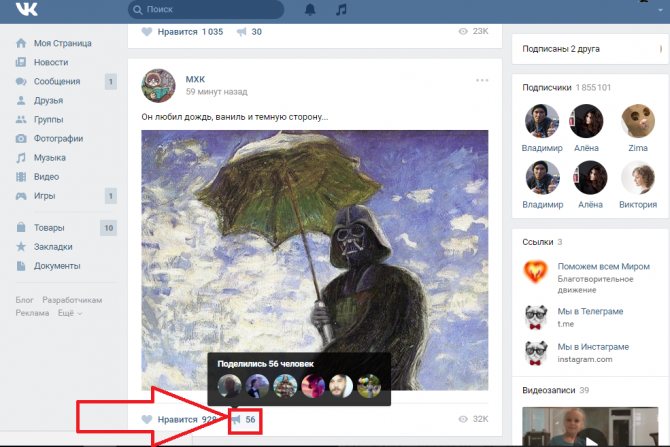Open profile dropdown arrow in header

pyautogui.click(x=661, y=9)
